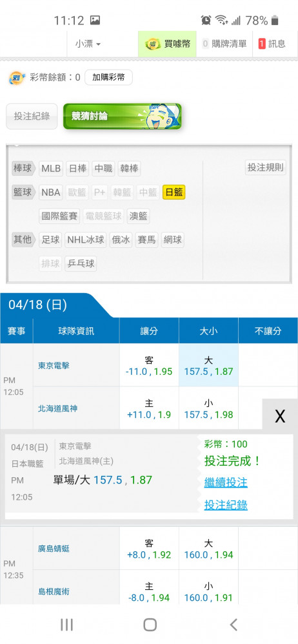Tap the 競猜討論 mascot banner

[123, 116]
